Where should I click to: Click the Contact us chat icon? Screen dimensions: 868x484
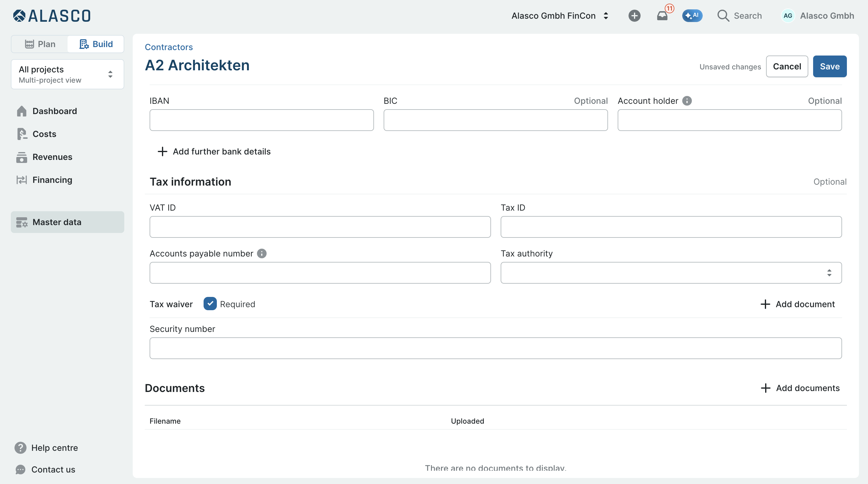[x=20, y=470]
